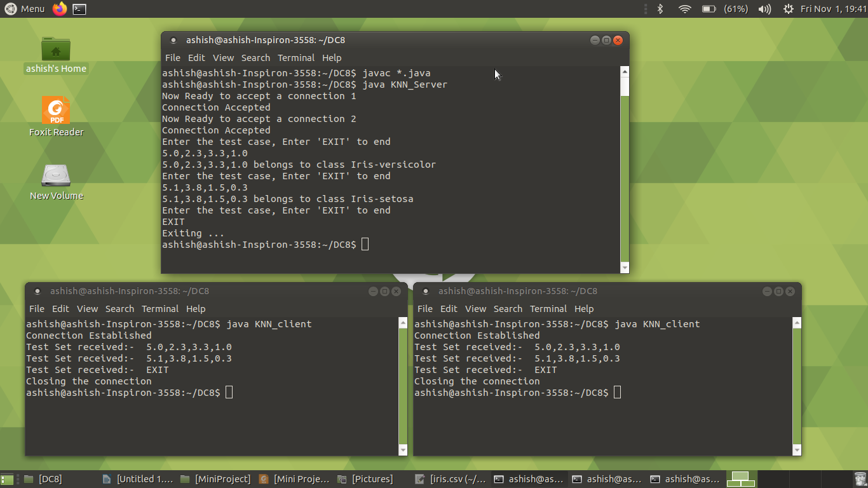
Task: Click 'Connection Established' in right client terminal
Action: [x=477, y=335]
